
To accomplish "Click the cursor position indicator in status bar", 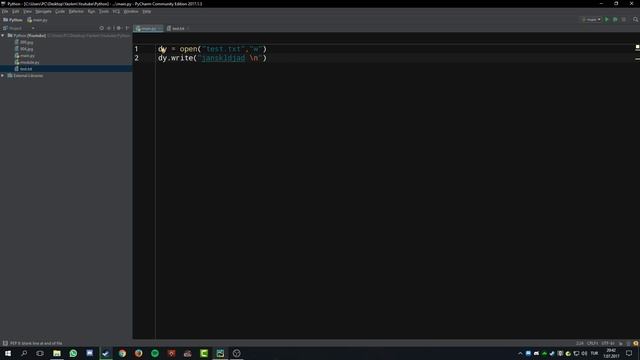I will coord(580,343).
